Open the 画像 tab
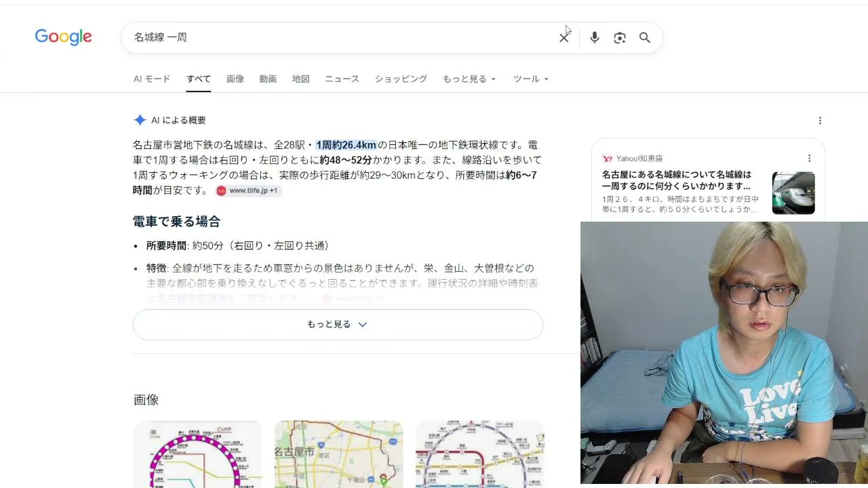The height and width of the screenshot is (488, 868). (x=235, y=79)
